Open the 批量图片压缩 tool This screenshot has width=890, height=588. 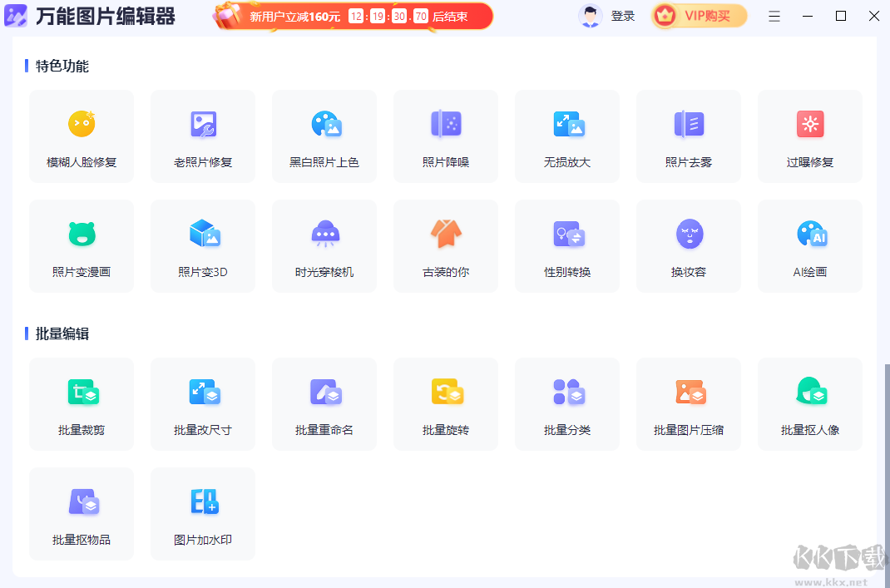[x=688, y=404]
